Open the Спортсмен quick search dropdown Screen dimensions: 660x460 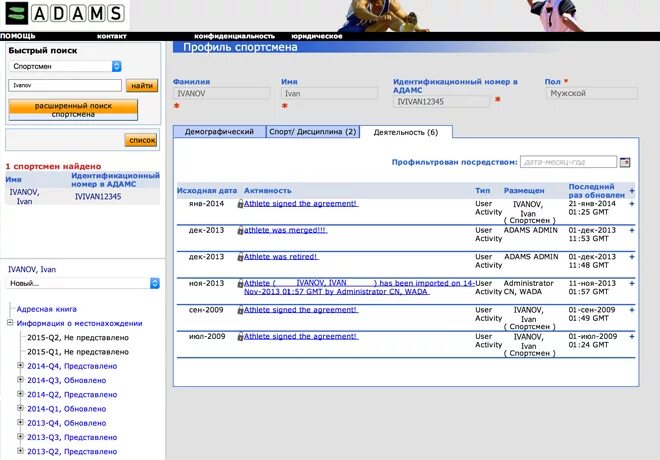point(65,66)
